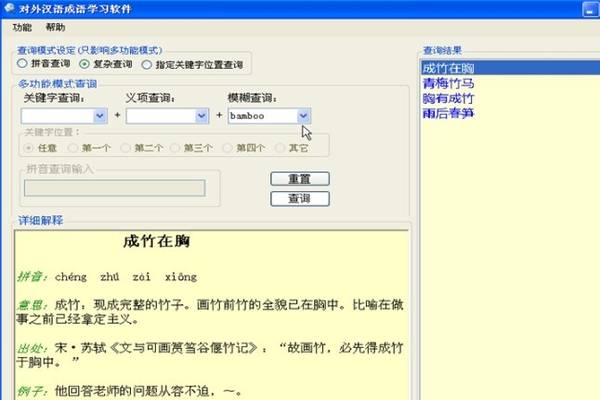Expand the 关键字查询 dropdown
The image size is (600, 400).
pos(100,116)
